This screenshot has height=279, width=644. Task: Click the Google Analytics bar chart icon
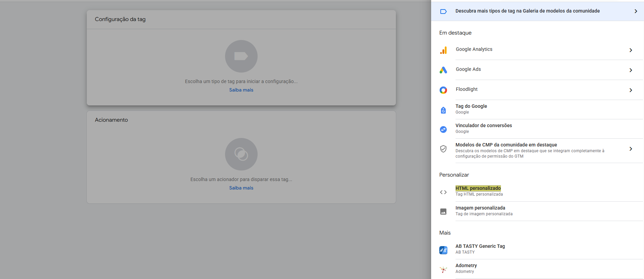pyautogui.click(x=443, y=50)
